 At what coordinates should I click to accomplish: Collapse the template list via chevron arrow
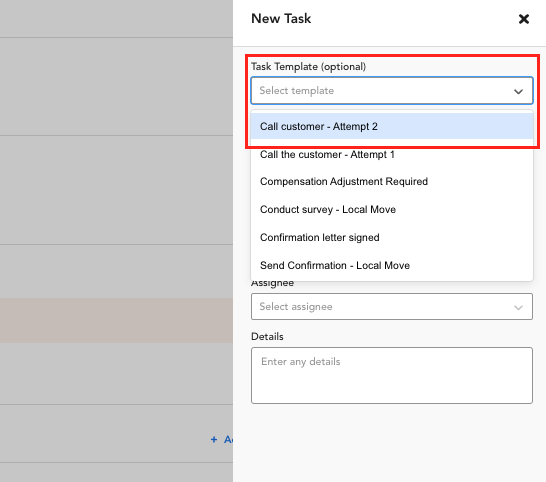(x=518, y=91)
